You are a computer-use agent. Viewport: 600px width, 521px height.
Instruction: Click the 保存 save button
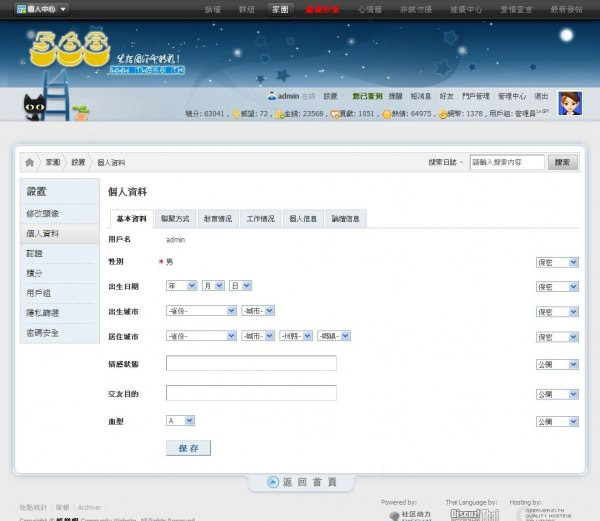tap(188, 448)
